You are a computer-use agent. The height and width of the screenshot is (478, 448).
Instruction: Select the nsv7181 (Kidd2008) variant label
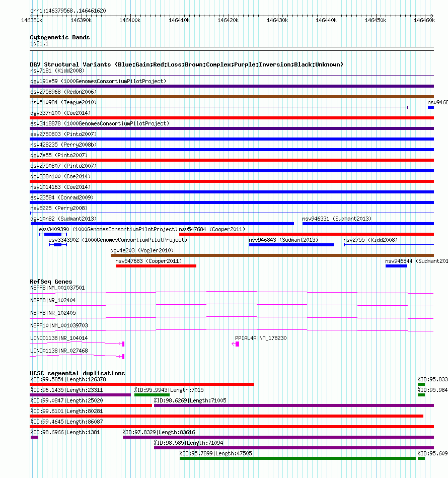[x=57, y=71]
